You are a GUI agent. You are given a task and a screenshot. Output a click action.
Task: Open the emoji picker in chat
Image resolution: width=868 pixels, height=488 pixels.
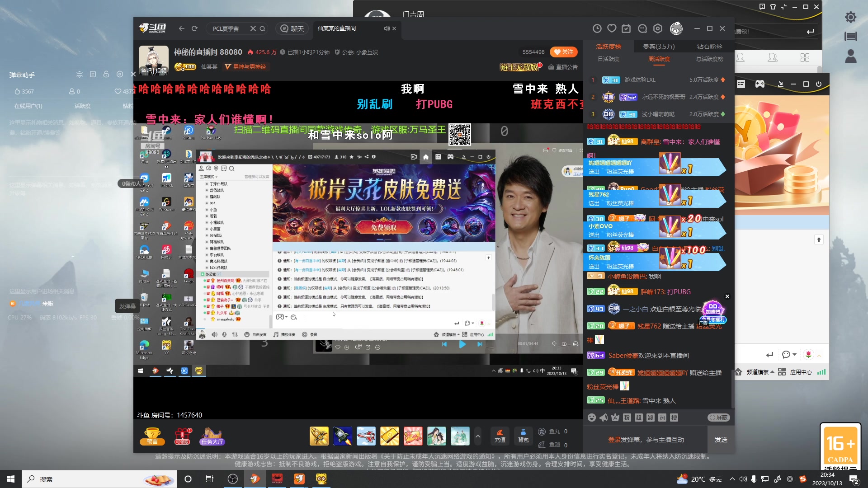click(592, 418)
